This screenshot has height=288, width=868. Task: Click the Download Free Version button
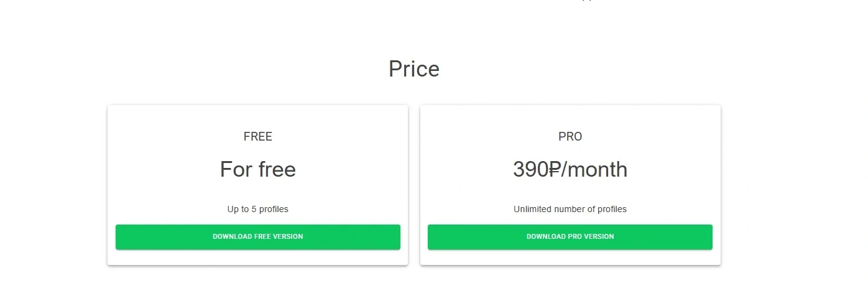[x=257, y=237]
